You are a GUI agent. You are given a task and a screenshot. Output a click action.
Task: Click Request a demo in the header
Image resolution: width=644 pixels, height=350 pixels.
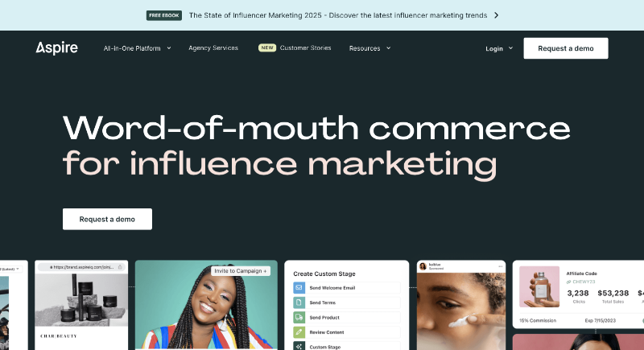(x=566, y=48)
